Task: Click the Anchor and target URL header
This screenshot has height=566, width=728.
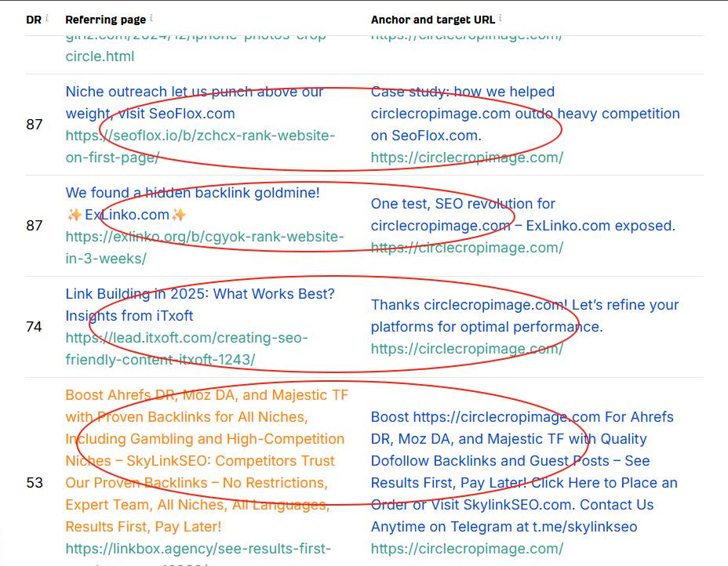Action: coord(433,20)
